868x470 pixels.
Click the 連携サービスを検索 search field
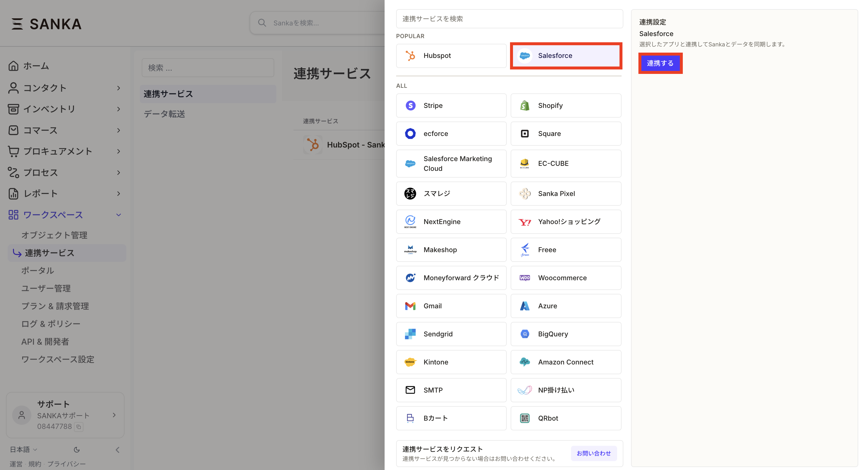click(x=509, y=19)
